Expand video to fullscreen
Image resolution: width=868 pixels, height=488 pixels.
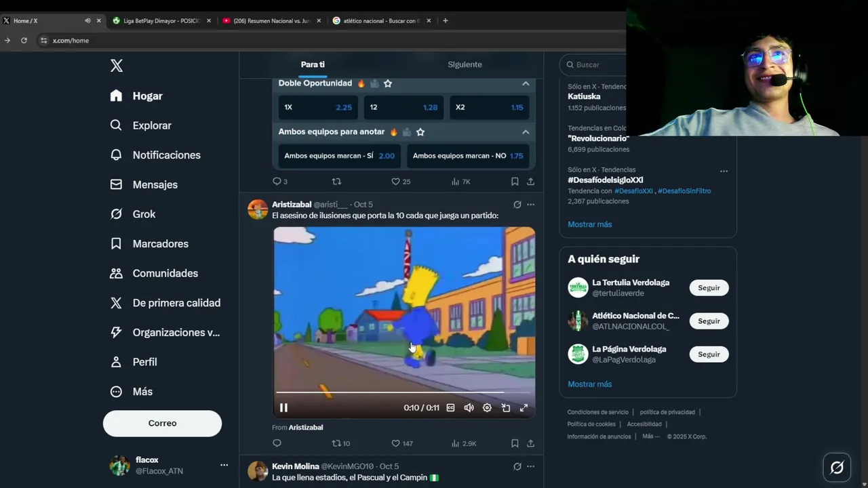click(x=524, y=408)
